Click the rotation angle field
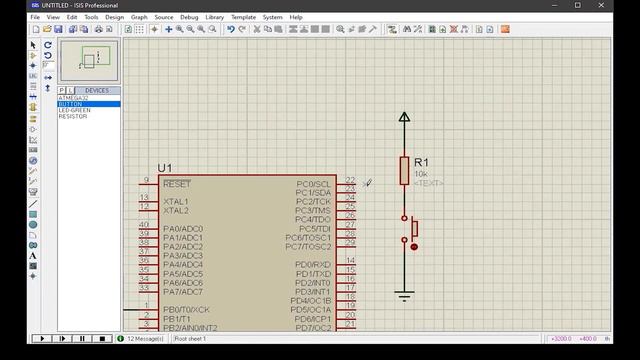 point(48,65)
